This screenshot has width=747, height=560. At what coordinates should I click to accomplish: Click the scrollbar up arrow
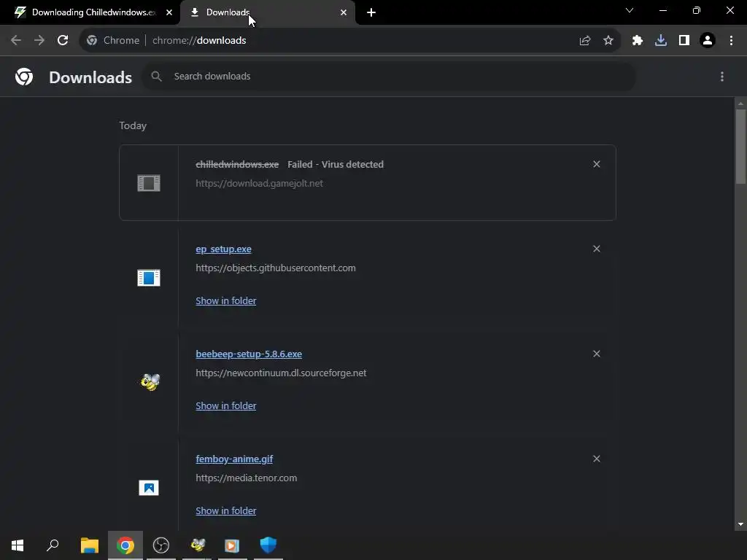click(x=740, y=104)
